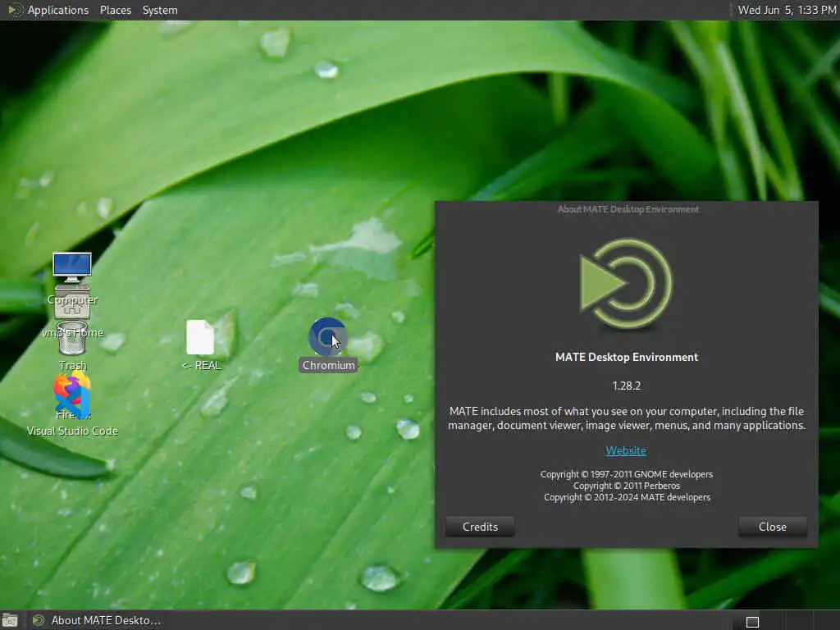Select the Computer desktop icon
Screen dimensions: 840x630
(x=72, y=268)
